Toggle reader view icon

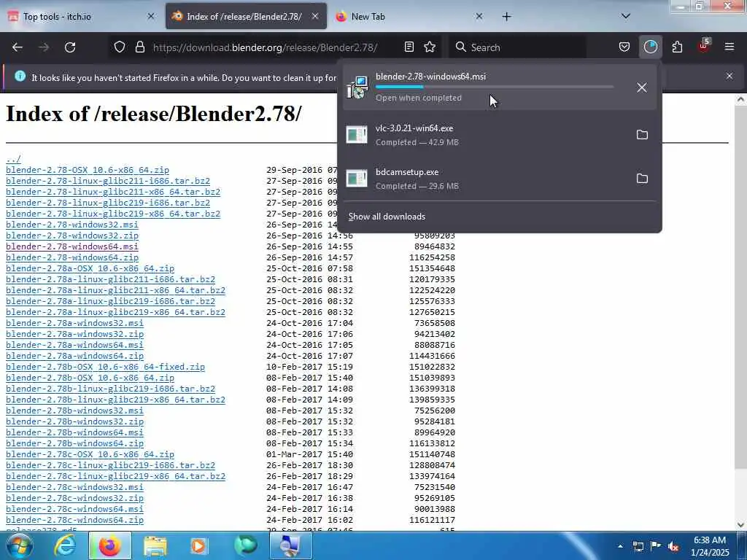[409, 47]
